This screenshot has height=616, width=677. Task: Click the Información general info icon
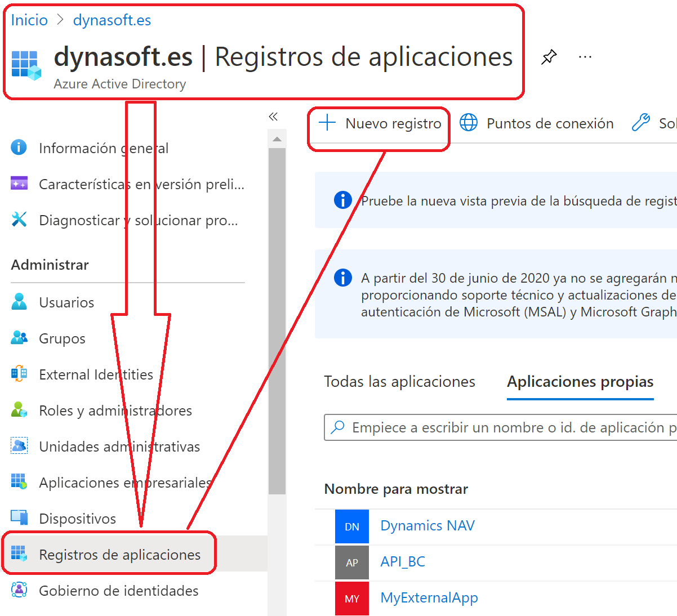(x=19, y=148)
